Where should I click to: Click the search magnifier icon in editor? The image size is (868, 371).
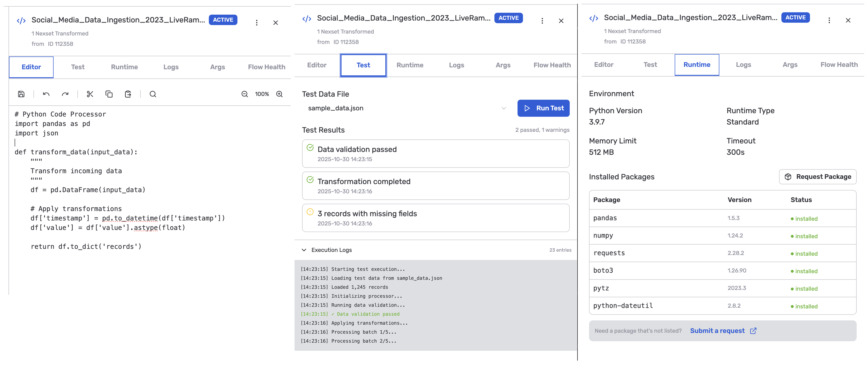click(x=153, y=94)
